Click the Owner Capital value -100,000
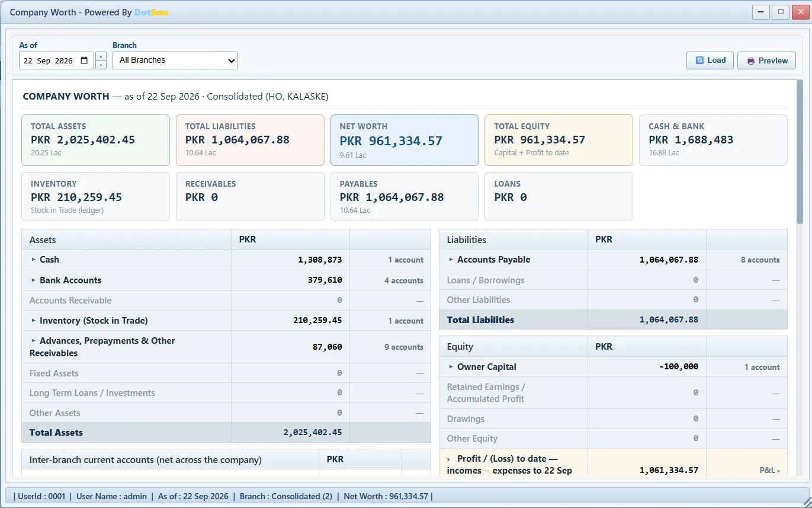 pos(679,367)
